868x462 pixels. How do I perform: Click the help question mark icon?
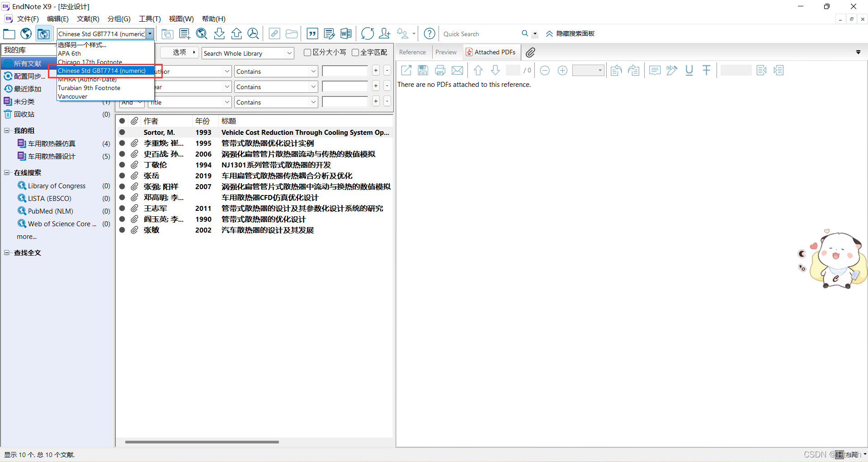429,34
